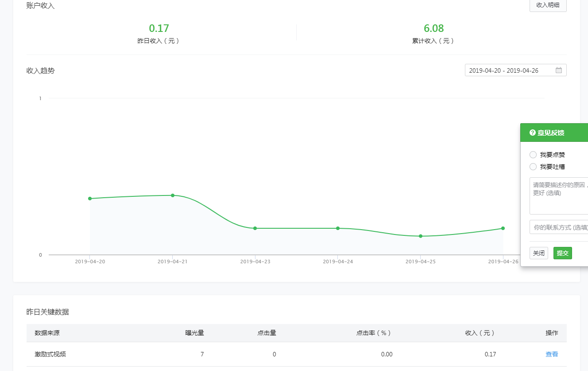Open the date range picker 2019-04-20 - 2019-04-26

515,70
